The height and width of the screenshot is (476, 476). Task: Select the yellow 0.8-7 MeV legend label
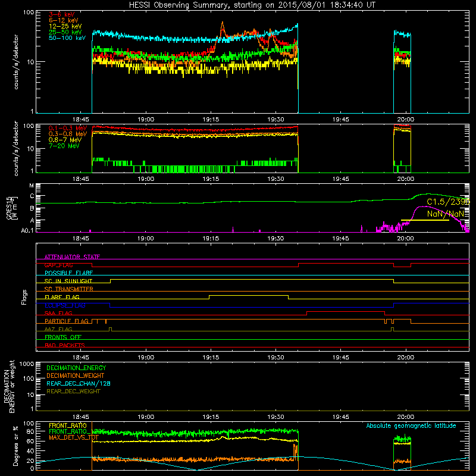[65, 140]
